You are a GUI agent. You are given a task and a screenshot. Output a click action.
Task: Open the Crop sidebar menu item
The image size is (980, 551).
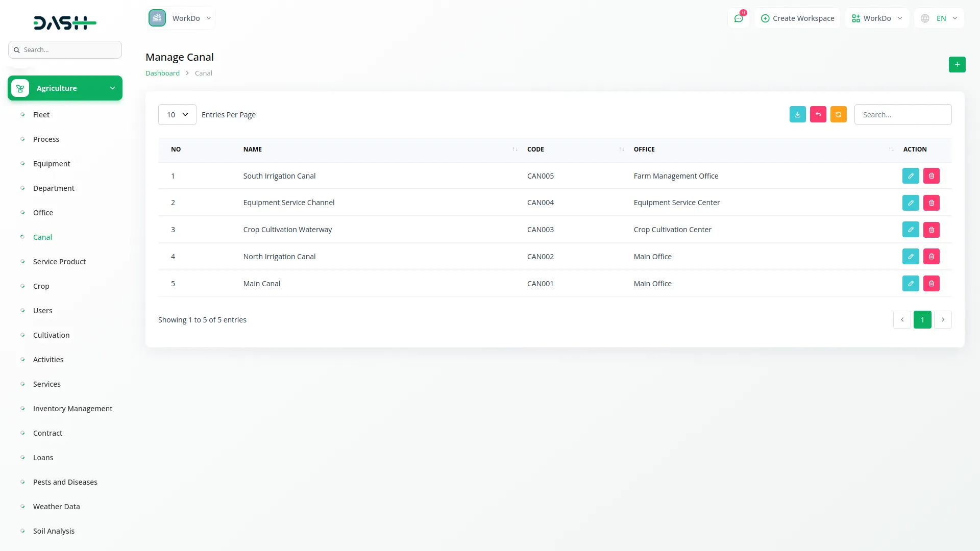(x=41, y=286)
